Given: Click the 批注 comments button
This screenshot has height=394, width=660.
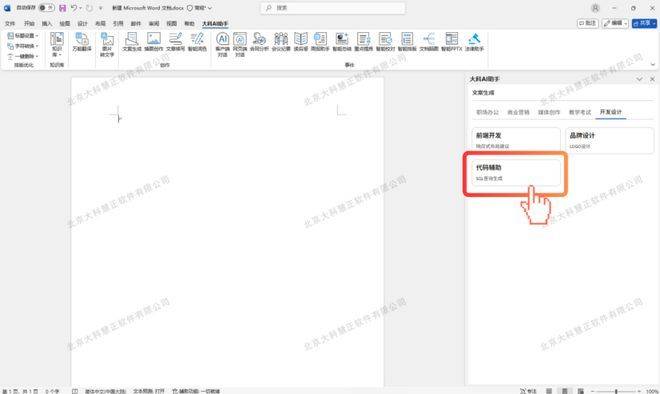Looking at the screenshot, I should click(x=588, y=23).
